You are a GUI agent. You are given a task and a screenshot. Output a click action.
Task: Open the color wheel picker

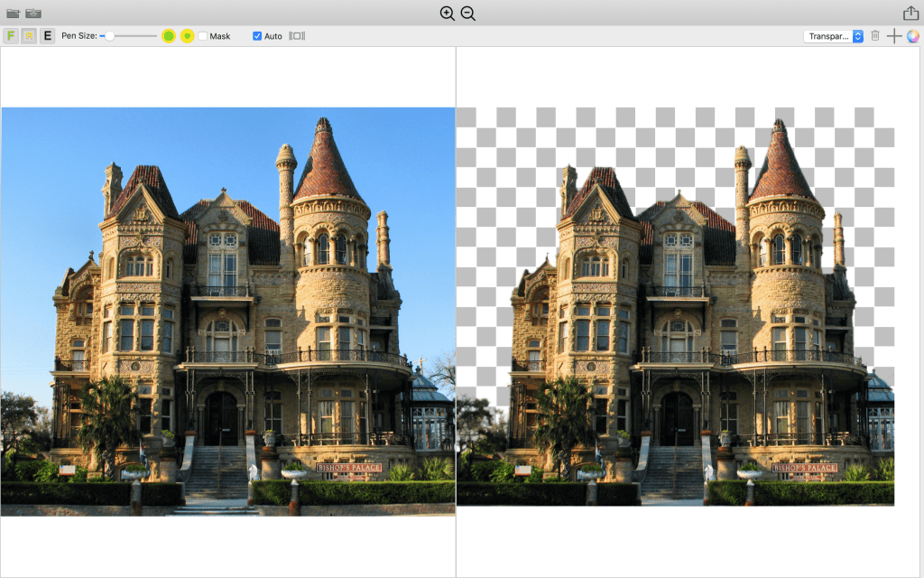[x=913, y=36]
